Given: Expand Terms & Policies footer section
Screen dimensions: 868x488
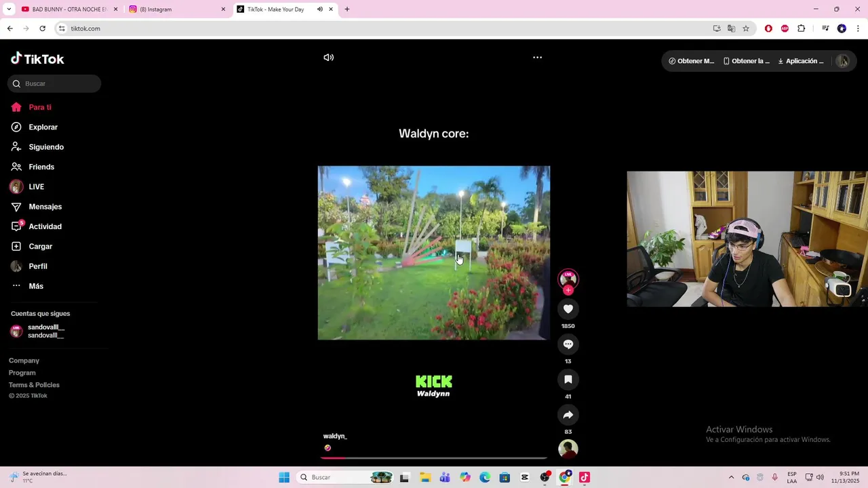Looking at the screenshot, I should tap(34, 385).
